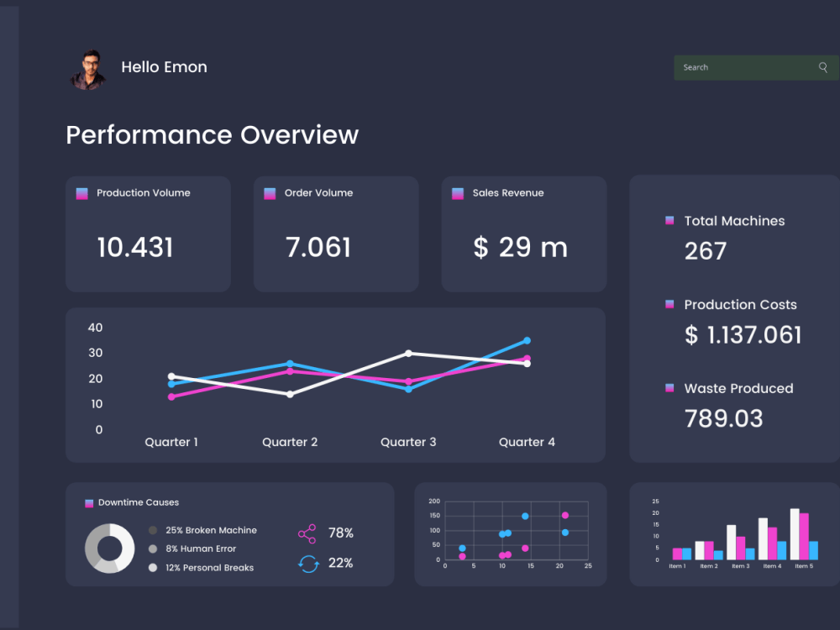Select the Sales Revenue value $ 29 m

[x=520, y=248]
